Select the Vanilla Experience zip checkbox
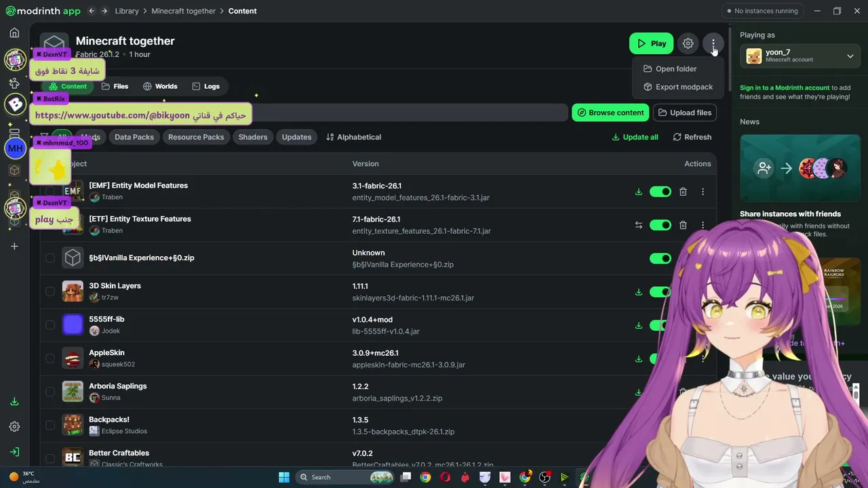This screenshot has width=868, height=488. click(x=50, y=258)
